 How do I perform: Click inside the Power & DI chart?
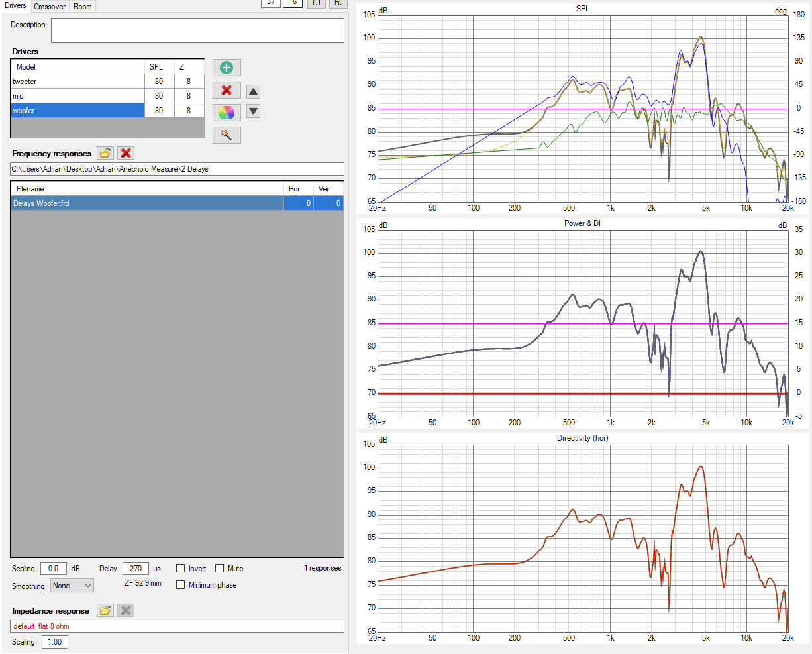(582, 323)
